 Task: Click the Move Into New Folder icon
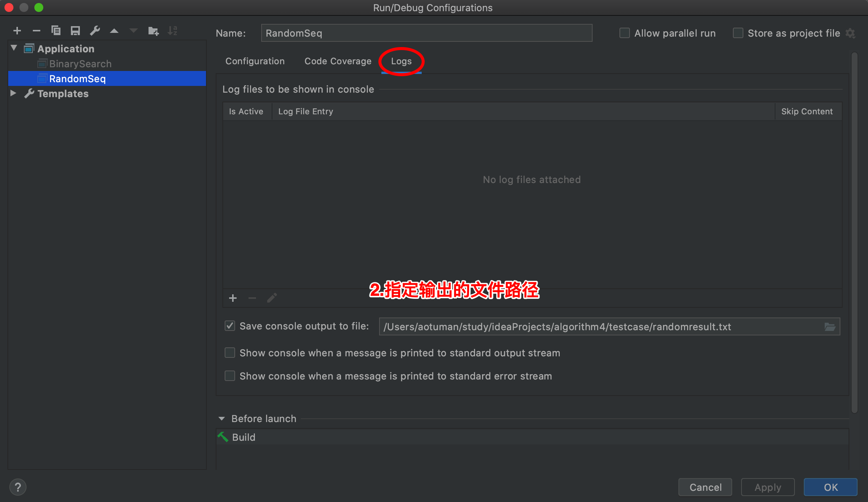pos(153,31)
